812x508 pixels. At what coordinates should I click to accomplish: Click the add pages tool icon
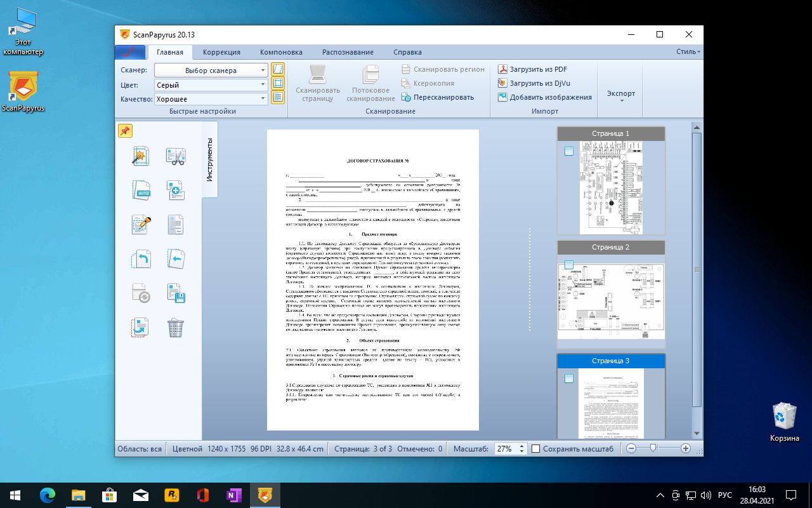point(176,188)
